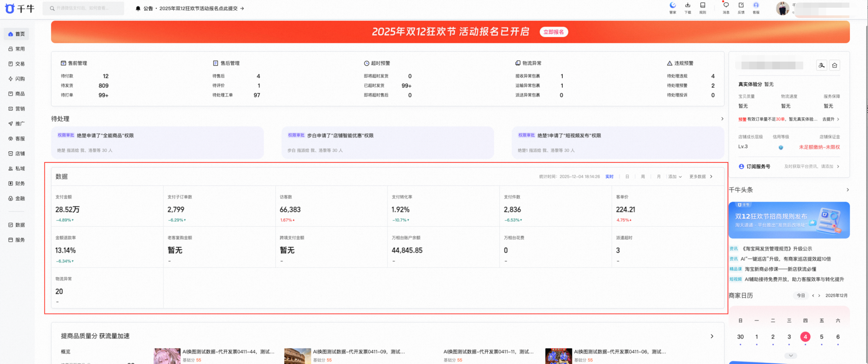The image size is (868, 364).
Task: Open the 添加 dropdown in data panel
Action: (x=675, y=177)
